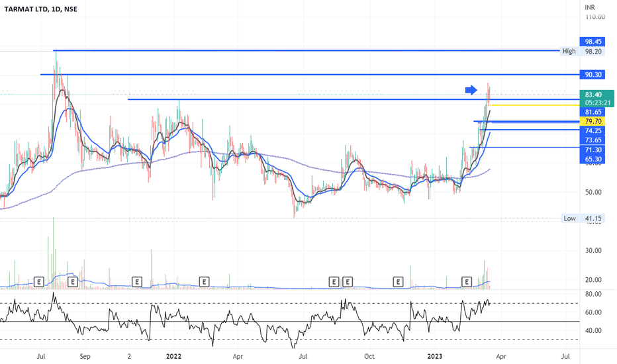617x364 pixels.
Task: Click the 90.30 horizontal line price label
Action: click(593, 75)
